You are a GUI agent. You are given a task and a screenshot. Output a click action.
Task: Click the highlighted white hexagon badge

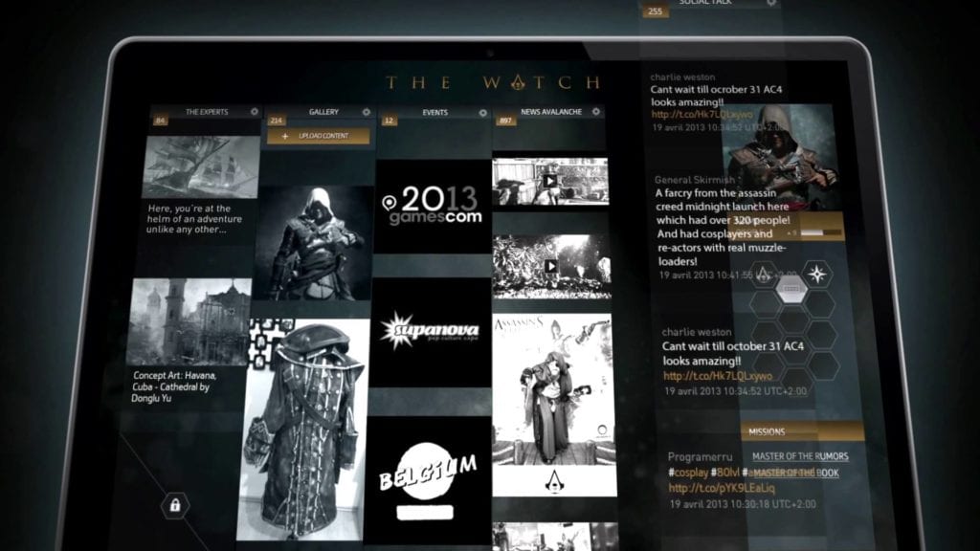(791, 288)
